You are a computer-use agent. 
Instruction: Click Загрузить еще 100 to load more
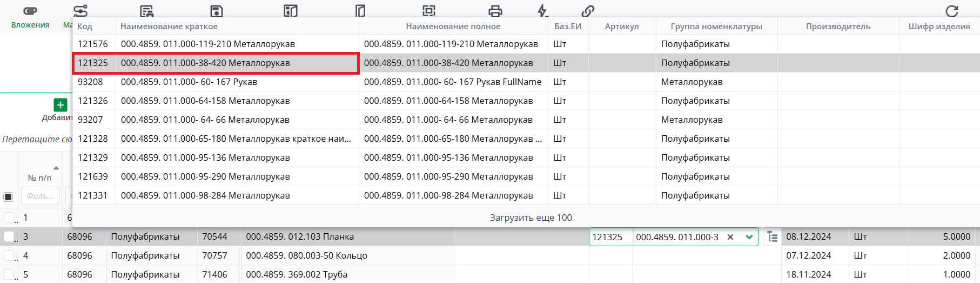point(531,218)
